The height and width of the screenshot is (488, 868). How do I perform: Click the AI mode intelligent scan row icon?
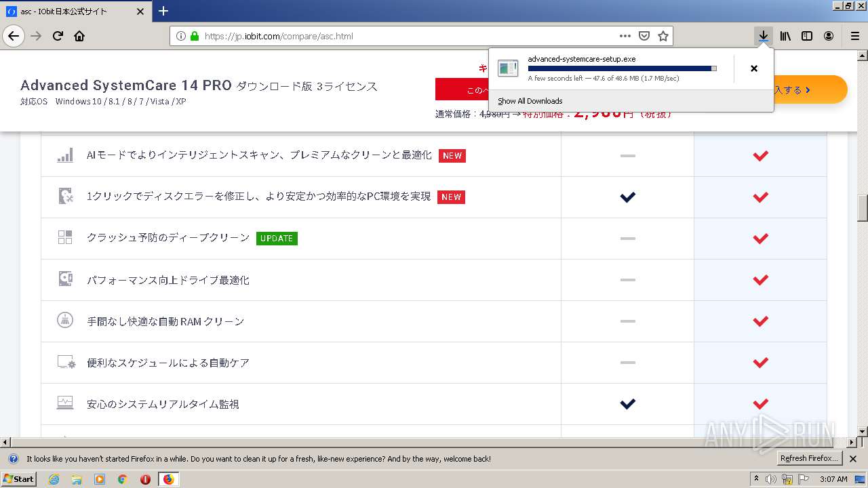65,156
